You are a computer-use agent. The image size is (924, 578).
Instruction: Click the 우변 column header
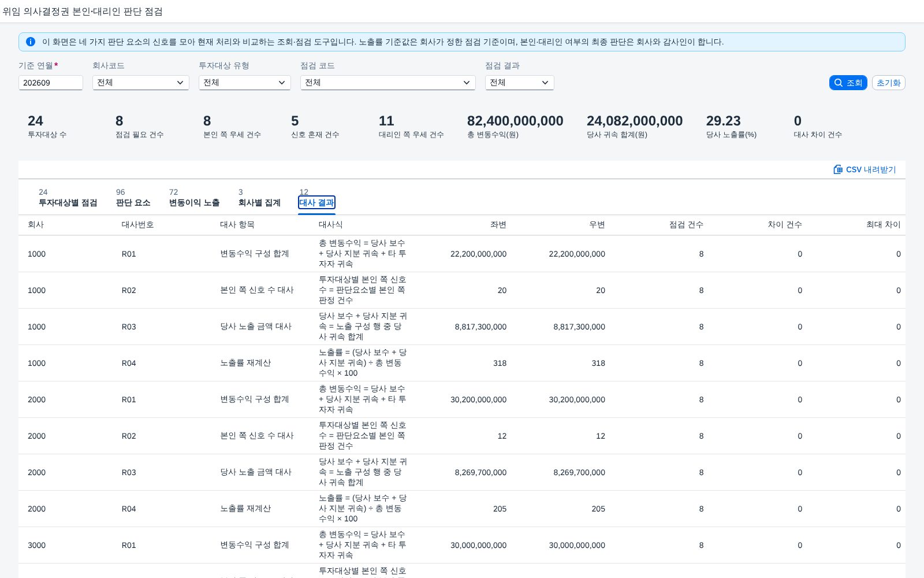click(x=597, y=224)
